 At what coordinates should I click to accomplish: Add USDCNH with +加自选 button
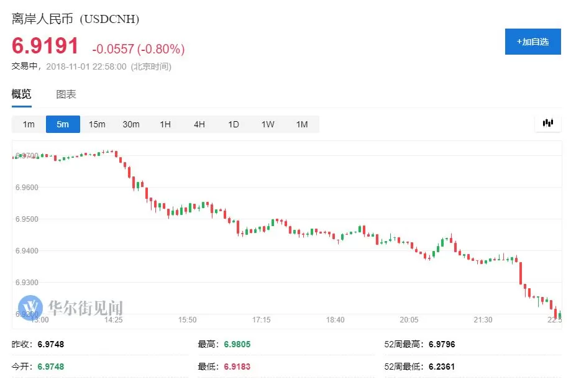[x=532, y=42]
